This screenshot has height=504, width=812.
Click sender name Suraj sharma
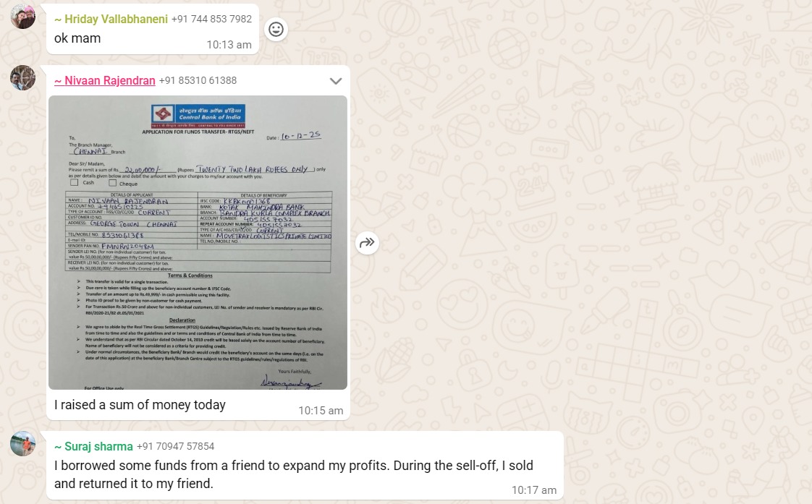(x=93, y=447)
